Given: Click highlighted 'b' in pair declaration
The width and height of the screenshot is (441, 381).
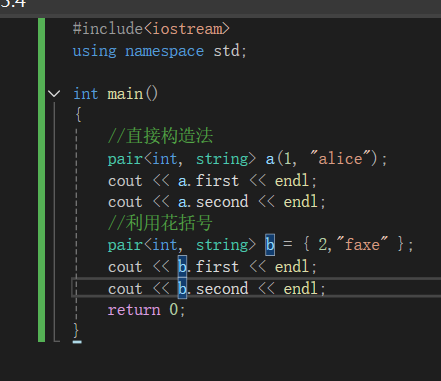Looking at the screenshot, I should click(270, 245).
